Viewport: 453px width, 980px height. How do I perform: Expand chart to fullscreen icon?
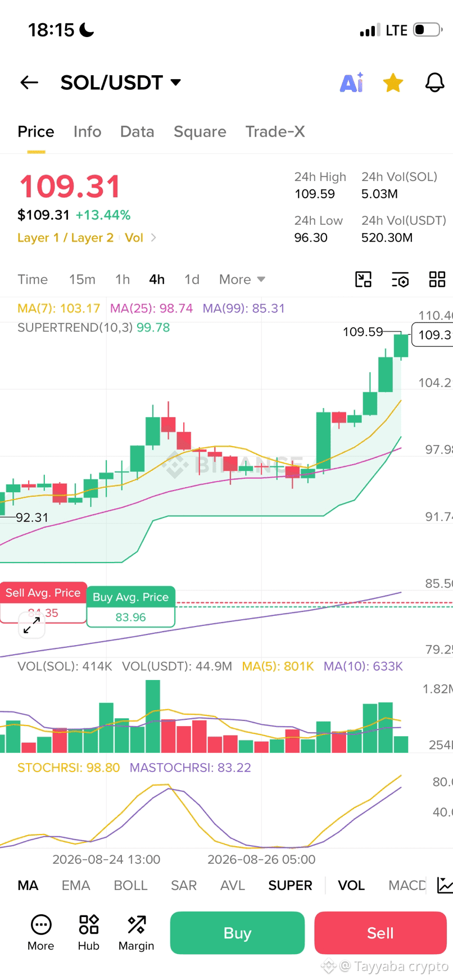[32, 625]
